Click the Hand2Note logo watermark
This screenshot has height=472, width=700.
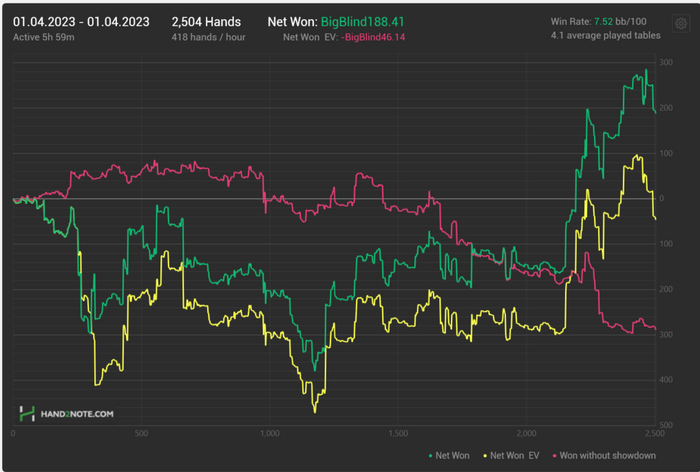pos(67,413)
